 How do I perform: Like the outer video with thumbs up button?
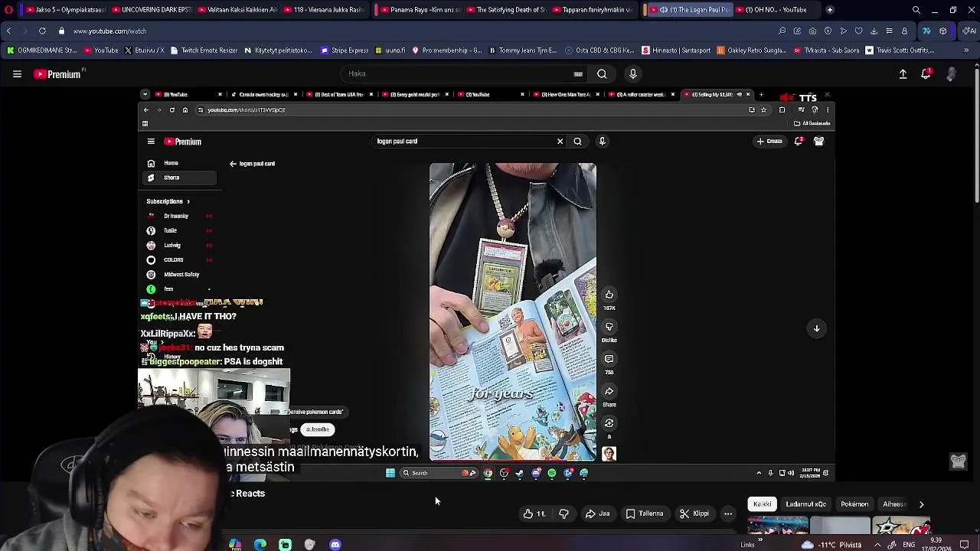[x=534, y=514]
